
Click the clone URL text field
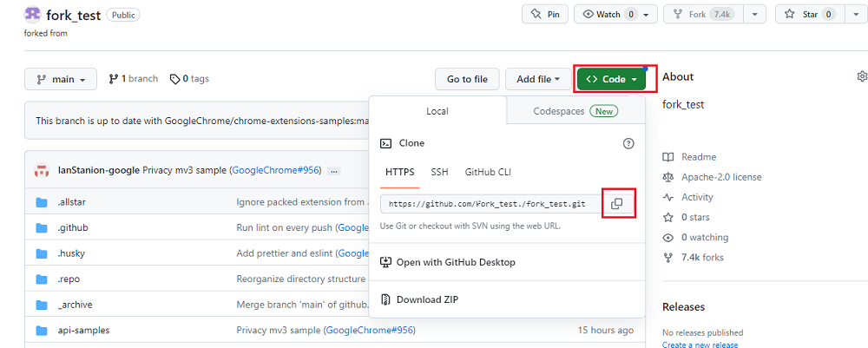[488, 204]
